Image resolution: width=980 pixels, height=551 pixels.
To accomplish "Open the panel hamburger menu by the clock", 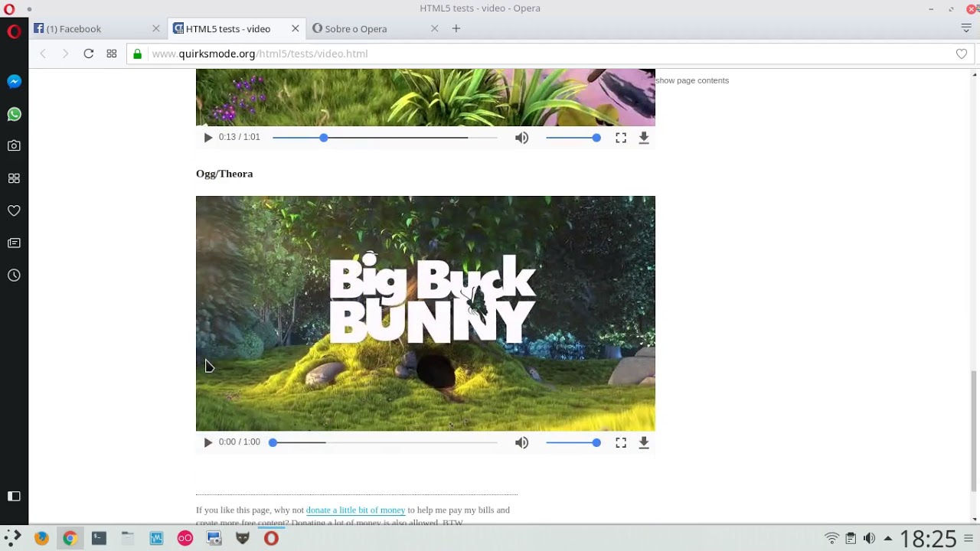I will click(x=969, y=539).
